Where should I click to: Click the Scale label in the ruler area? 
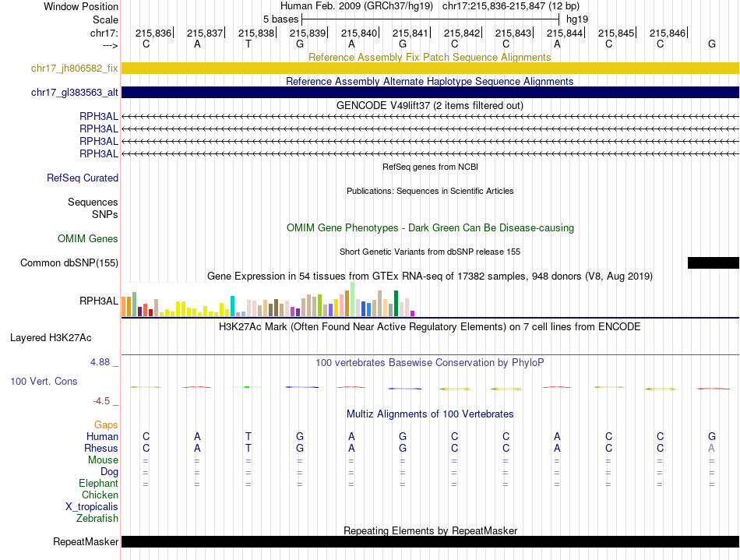pyautogui.click(x=105, y=19)
